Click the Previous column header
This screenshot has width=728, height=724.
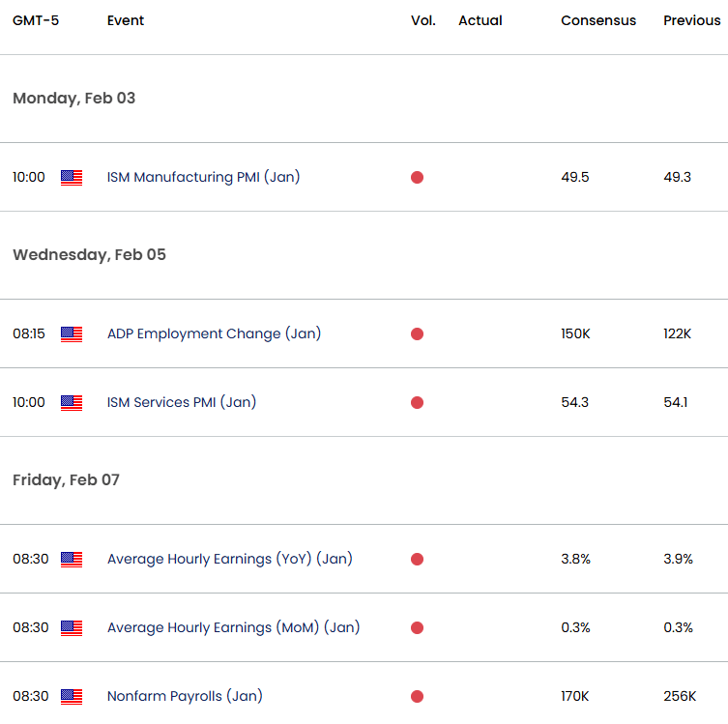pos(691,20)
